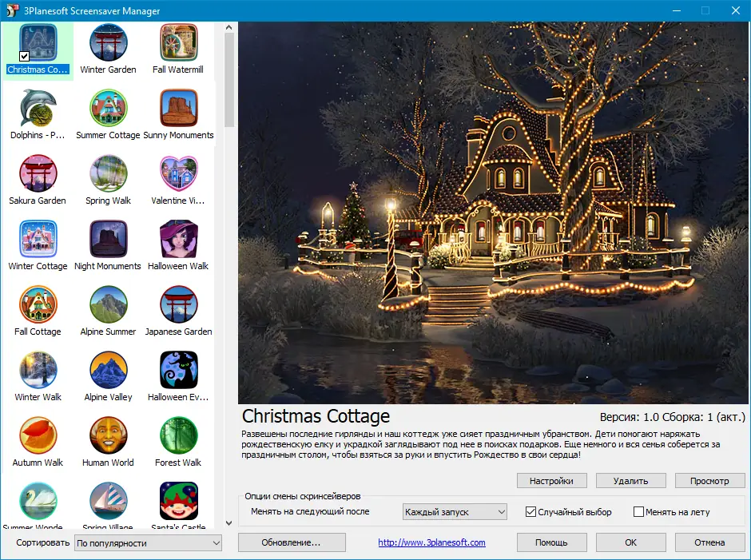Image resolution: width=751 pixels, height=560 pixels.
Task: Click the Winter Cottage screensaver icon
Action: (38, 239)
